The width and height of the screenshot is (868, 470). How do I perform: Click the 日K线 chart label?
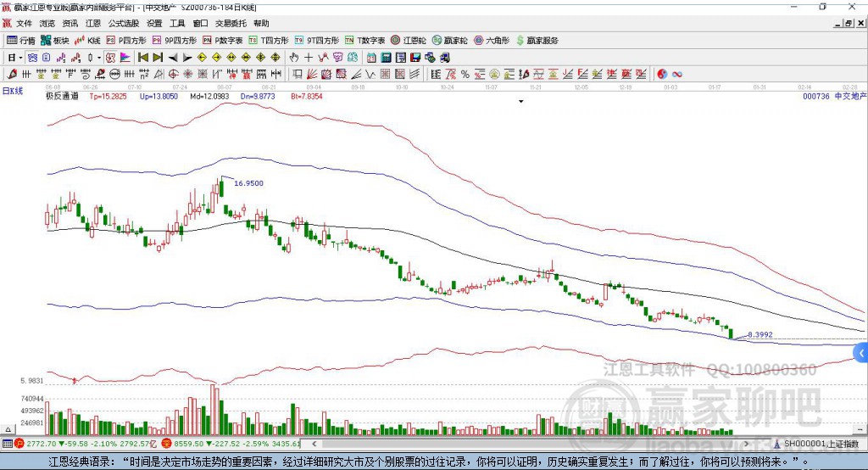pos(13,91)
